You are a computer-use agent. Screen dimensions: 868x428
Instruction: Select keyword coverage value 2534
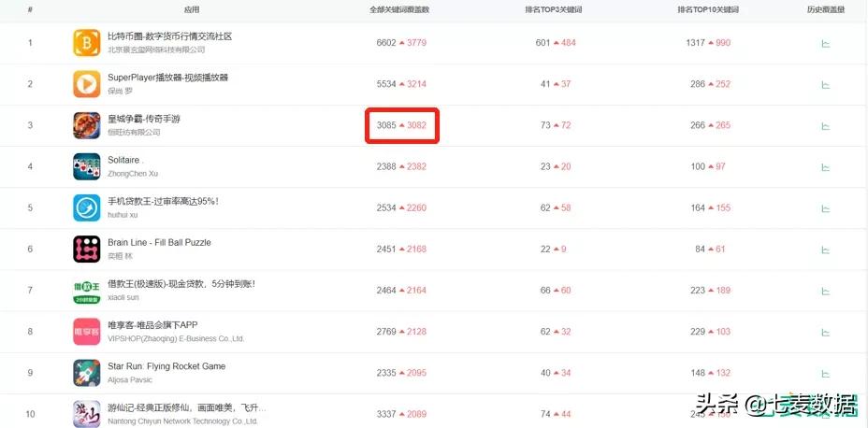pos(386,207)
